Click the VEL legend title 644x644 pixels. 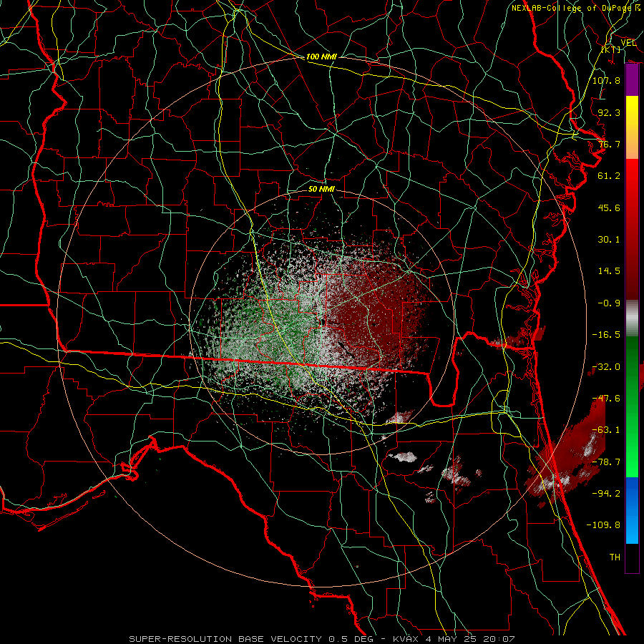tap(628, 43)
